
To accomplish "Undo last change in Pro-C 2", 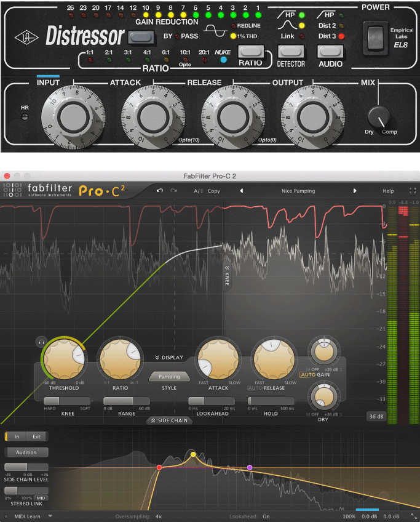I will coord(160,191).
